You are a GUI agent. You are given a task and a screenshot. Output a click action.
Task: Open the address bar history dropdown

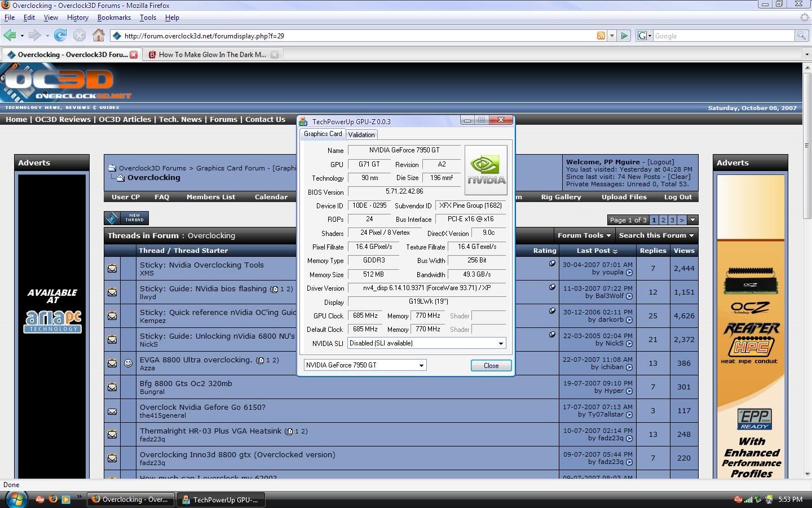(612, 36)
